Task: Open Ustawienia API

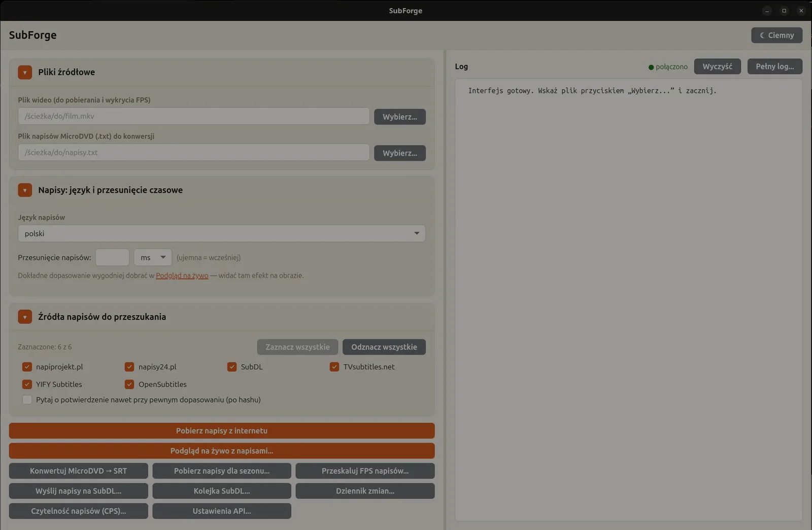Action: [x=222, y=511]
